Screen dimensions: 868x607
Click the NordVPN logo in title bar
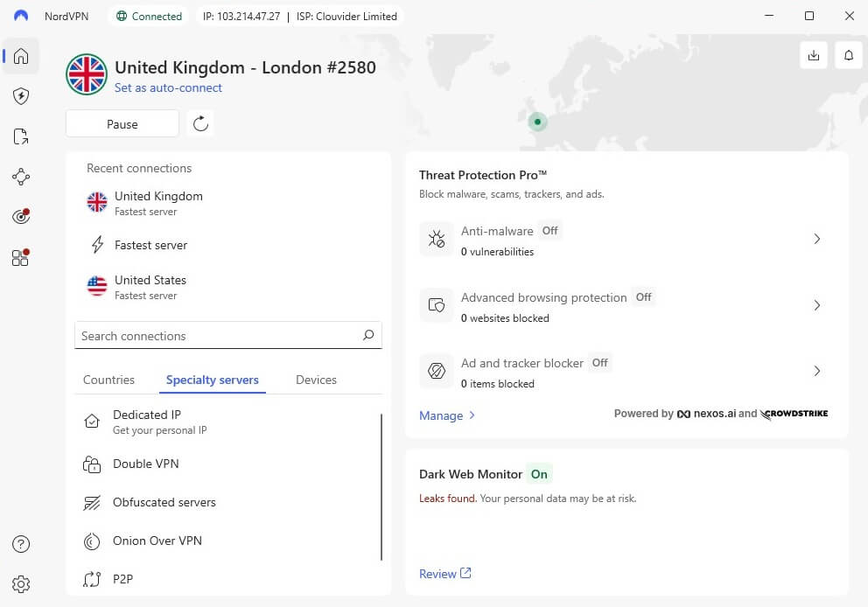[x=21, y=16]
